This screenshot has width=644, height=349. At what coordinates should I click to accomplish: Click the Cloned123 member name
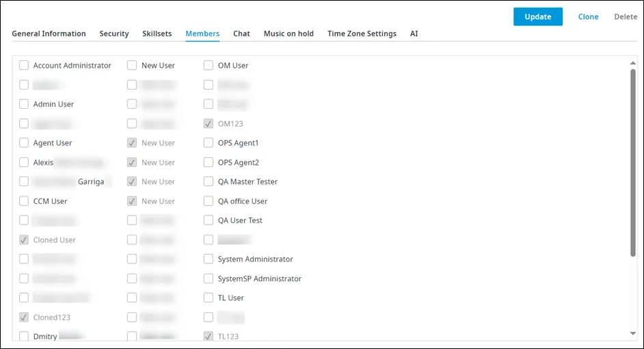[52, 317]
